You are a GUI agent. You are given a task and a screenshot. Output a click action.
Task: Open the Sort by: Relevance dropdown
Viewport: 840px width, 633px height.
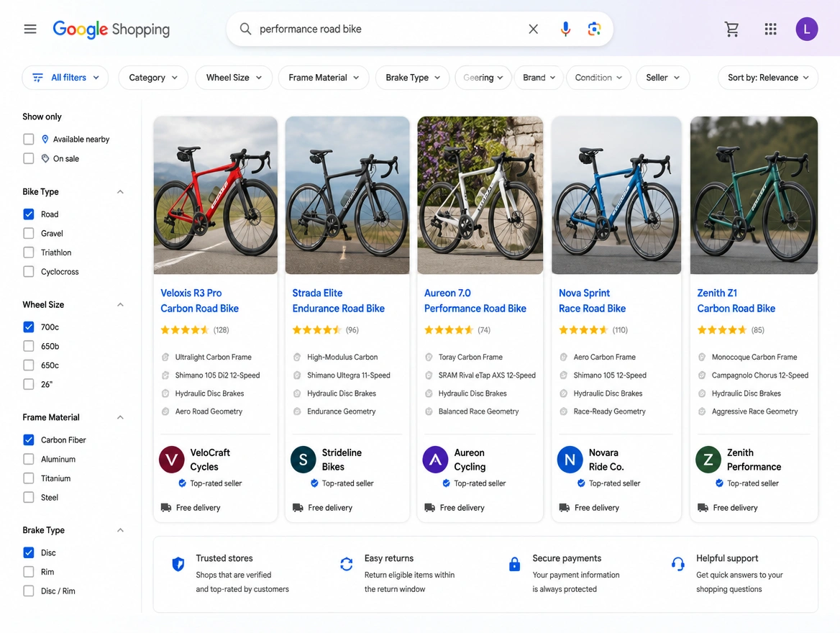pos(767,78)
